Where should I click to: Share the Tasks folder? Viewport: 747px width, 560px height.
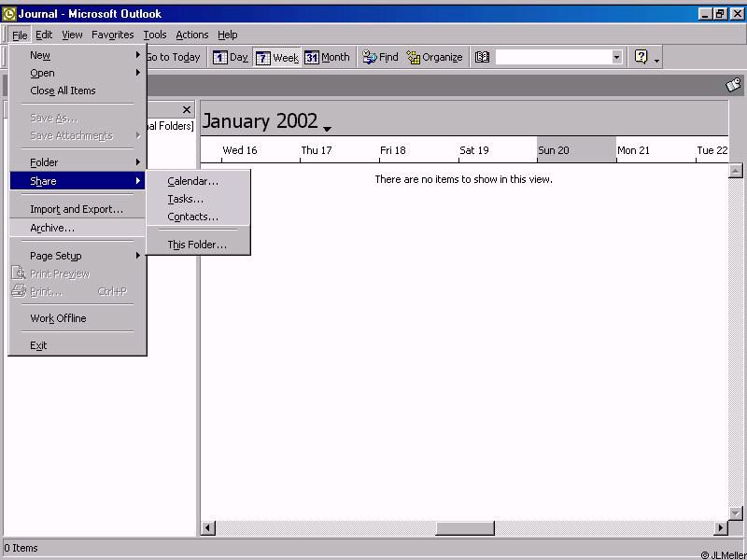pos(198,199)
